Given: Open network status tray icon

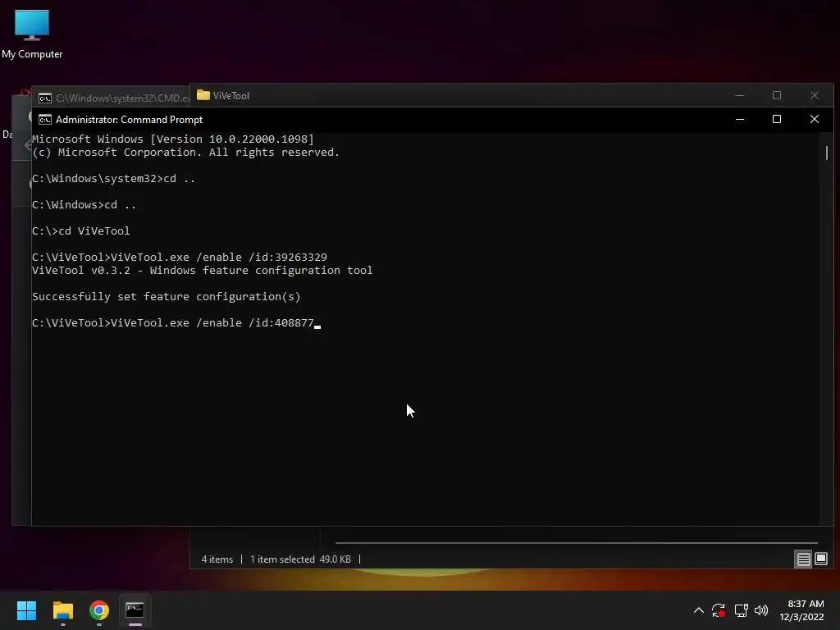Looking at the screenshot, I should coord(741,610).
